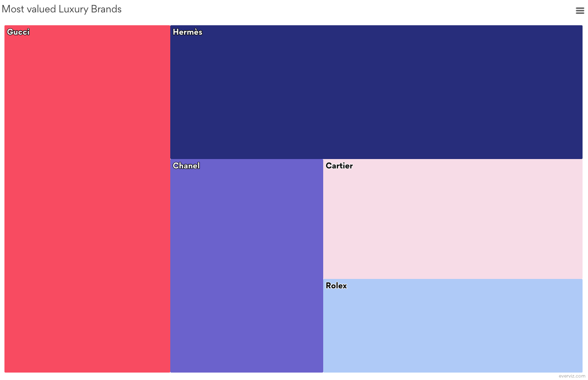This screenshot has height=380, width=588.
Task: Open the everviz.com credits link
Action: coord(572,376)
